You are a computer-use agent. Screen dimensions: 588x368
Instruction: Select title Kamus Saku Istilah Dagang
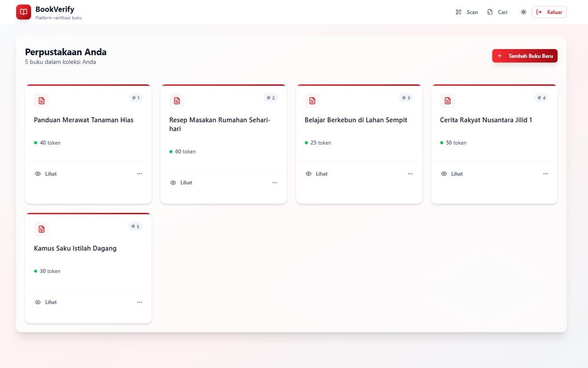click(75, 248)
